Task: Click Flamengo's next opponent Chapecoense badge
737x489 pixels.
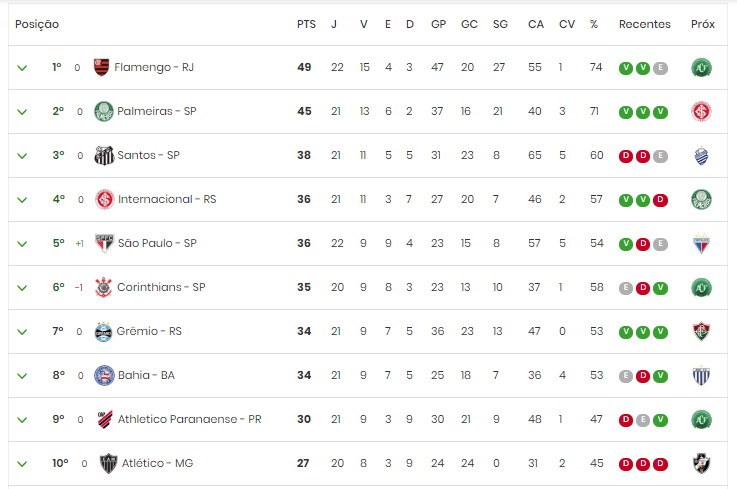Action: [702, 68]
